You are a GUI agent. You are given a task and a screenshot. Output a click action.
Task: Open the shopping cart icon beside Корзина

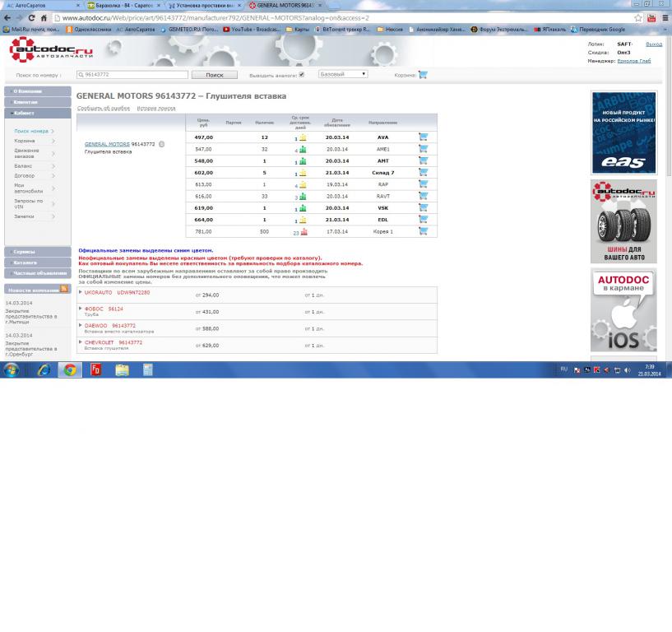pyautogui.click(x=423, y=75)
